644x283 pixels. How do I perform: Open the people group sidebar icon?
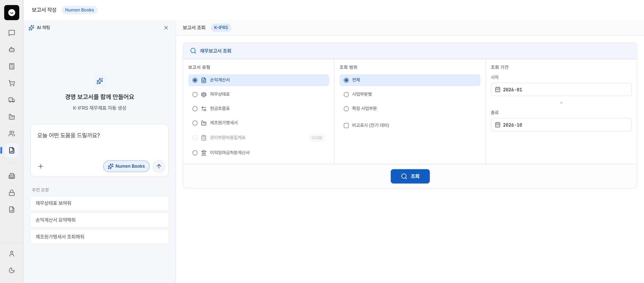pos(12,134)
